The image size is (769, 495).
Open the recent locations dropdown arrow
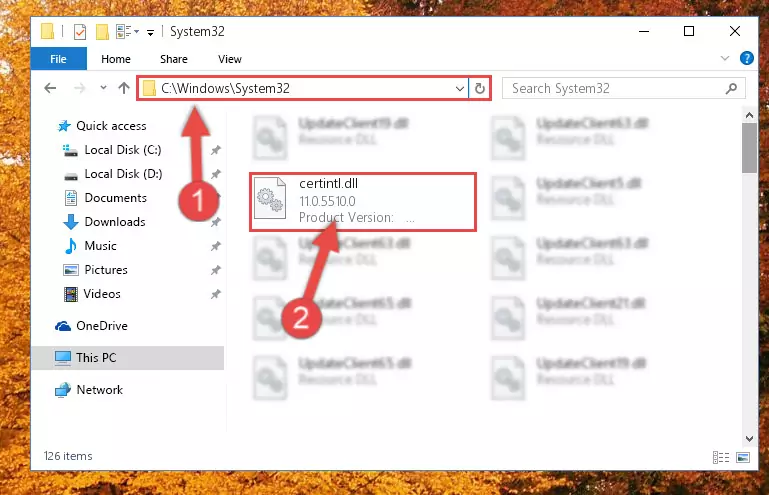[103, 88]
